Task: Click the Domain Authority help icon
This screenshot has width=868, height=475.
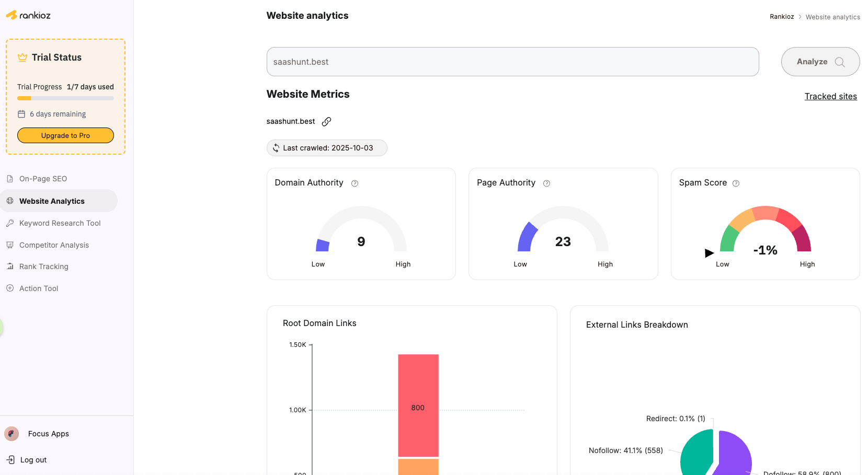Action: [355, 183]
